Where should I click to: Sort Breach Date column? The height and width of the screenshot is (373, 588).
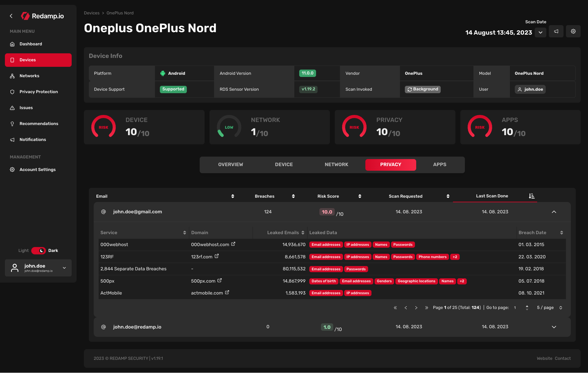562,233
